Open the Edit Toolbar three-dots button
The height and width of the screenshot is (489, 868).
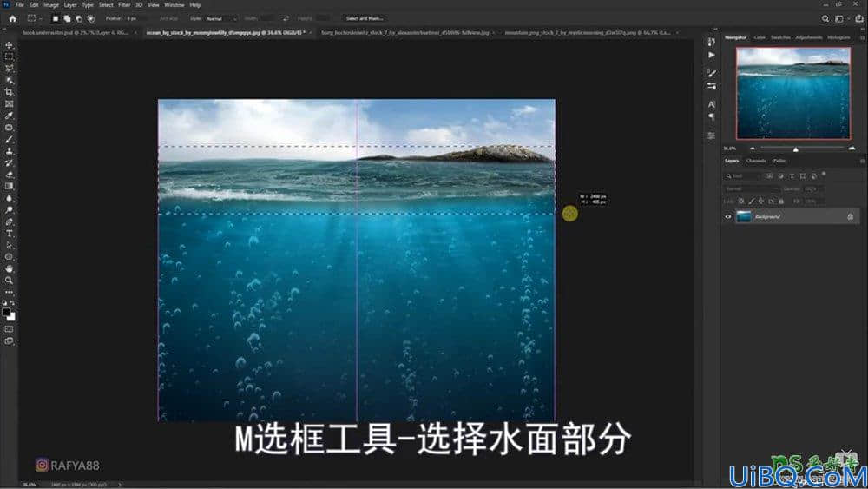pos(9,292)
